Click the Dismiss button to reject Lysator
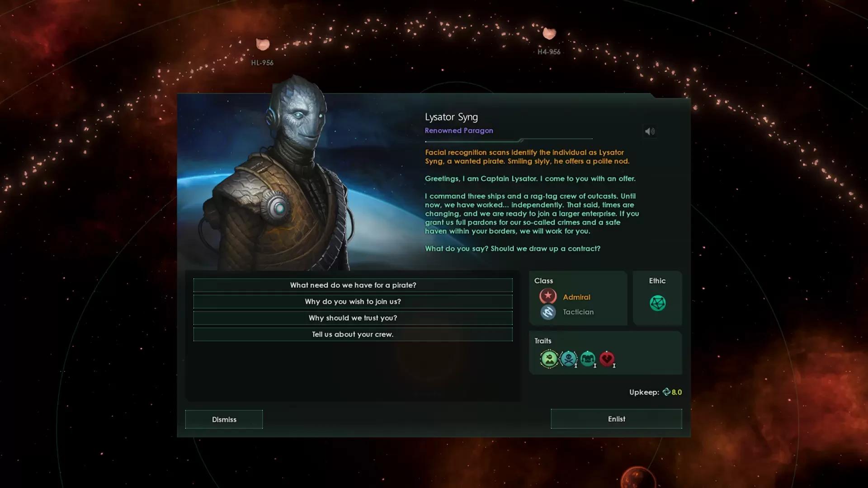 224,419
